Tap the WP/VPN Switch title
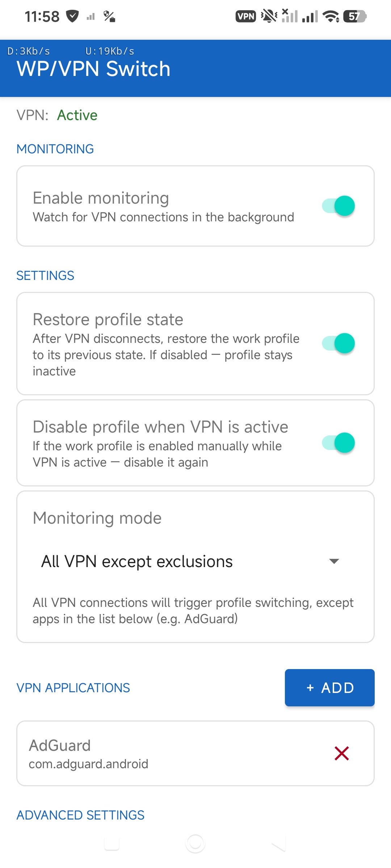 click(x=93, y=69)
